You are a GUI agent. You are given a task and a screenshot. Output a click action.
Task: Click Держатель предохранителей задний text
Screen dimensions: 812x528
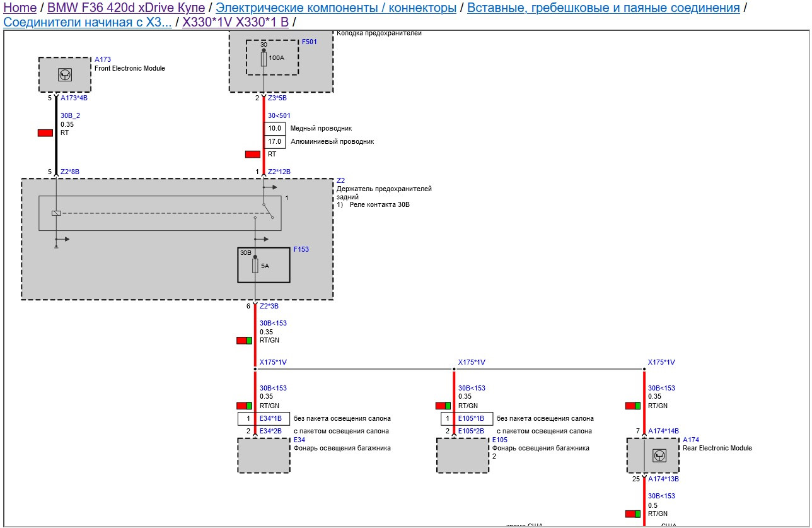pyautogui.click(x=385, y=192)
